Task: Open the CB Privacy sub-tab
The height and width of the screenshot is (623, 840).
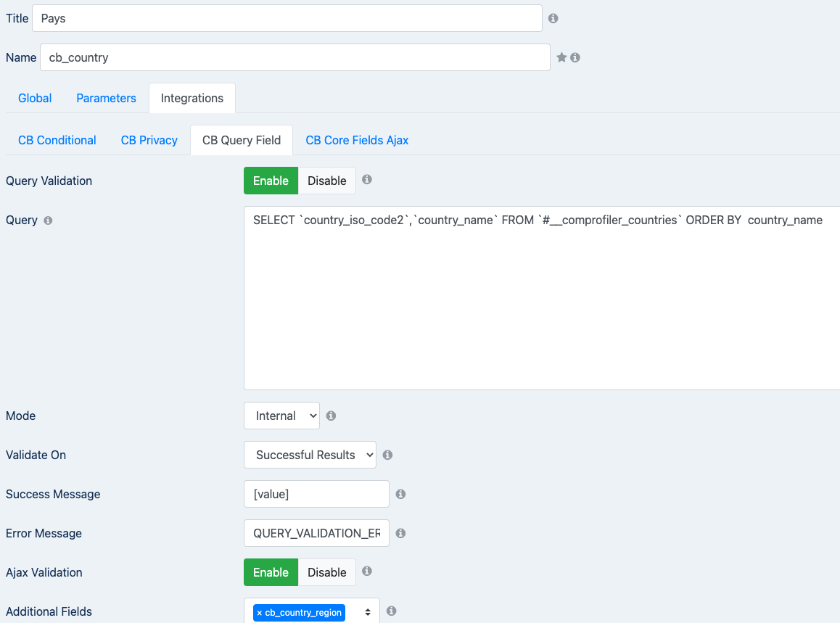Action: click(149, 141)
